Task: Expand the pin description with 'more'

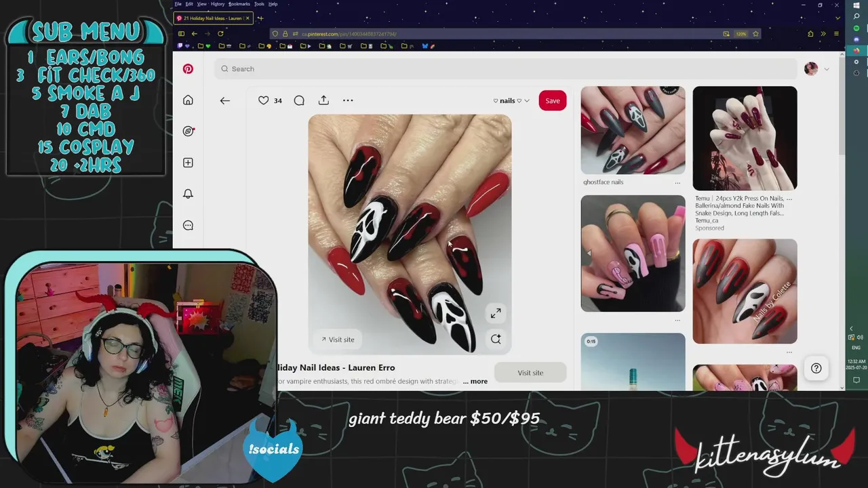Action: (475, 382)
